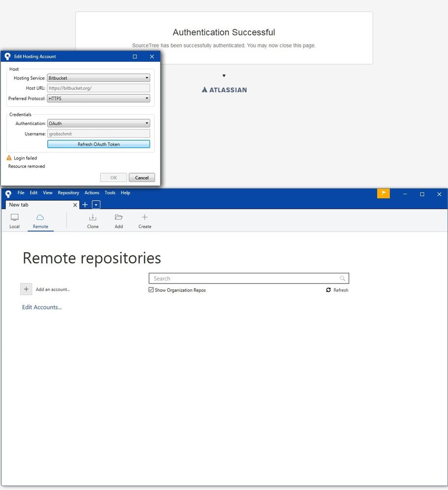Click the Create repository plus icon
This screenshot has width=448, height=490.
(x=144, y=217)
